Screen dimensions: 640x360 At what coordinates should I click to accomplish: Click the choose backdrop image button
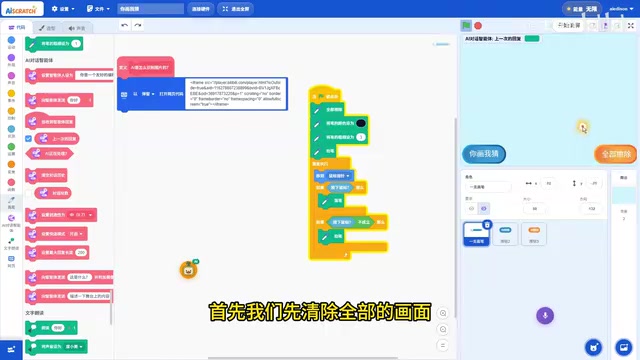click(x=624, y=347)
